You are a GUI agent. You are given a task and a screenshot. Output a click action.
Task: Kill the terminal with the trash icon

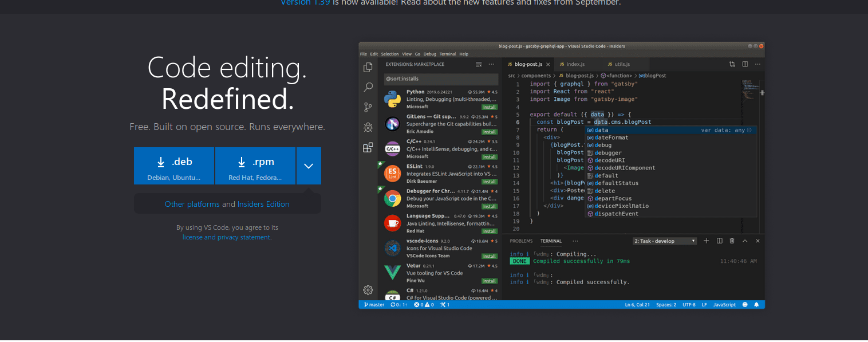tap(732, 241)
